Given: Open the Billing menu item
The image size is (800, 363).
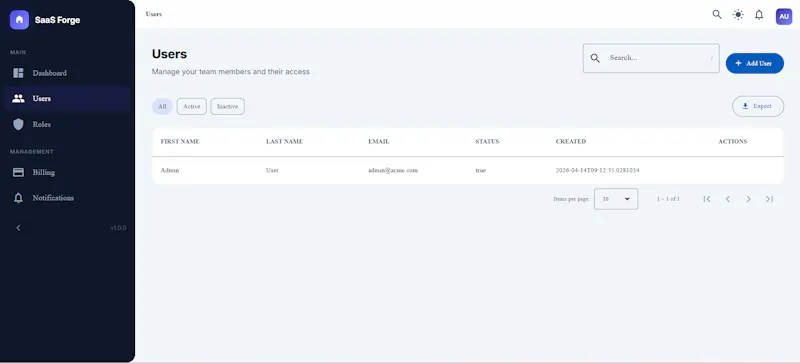Looking at the screenshot, I should coord(67,173).
